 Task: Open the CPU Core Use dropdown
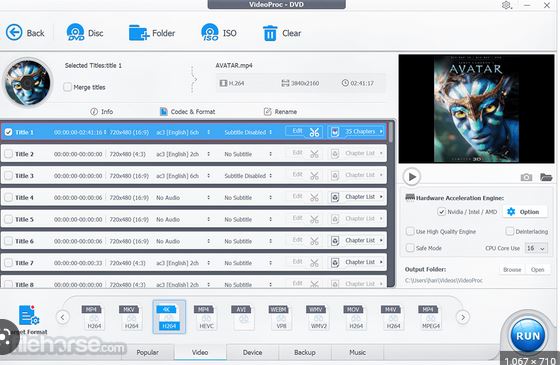tap(536, 248)
